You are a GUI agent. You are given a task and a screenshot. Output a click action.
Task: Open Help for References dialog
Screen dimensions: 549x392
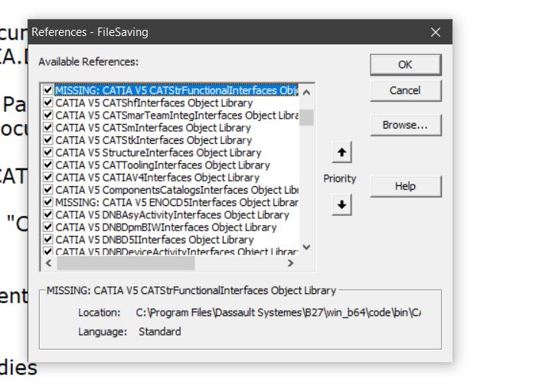tap(406, 186)
